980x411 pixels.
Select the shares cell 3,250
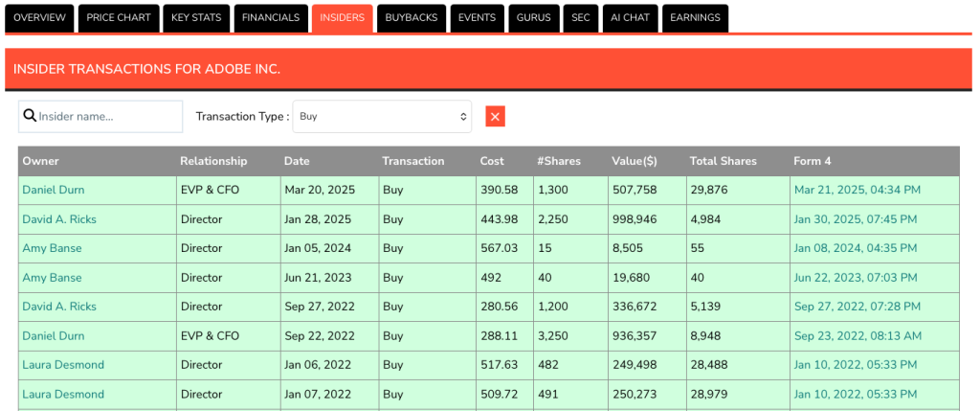570,336
